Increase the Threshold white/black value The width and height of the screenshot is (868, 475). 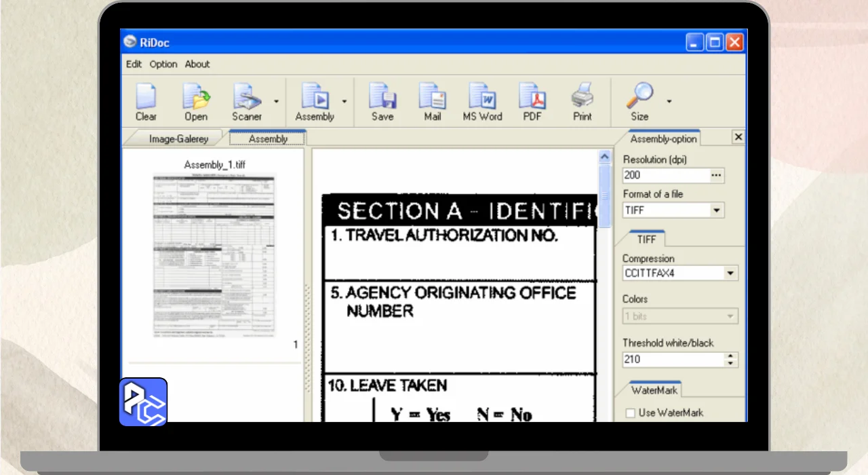click(730, 356)
